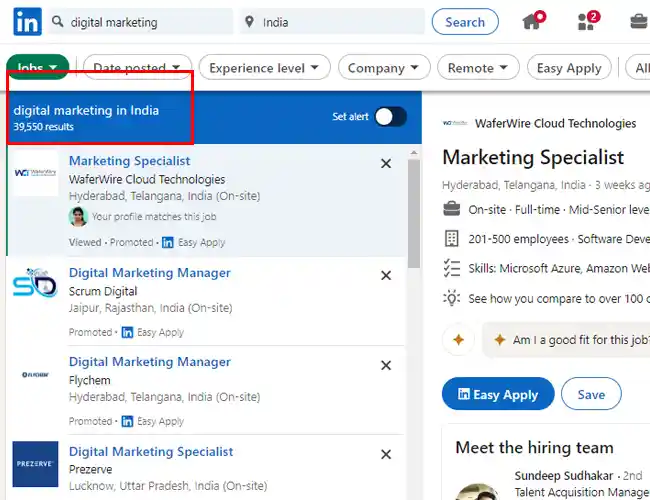Open Sundeep Sudhakar's profile
The image size is (650, 500).
pos(563,476)
